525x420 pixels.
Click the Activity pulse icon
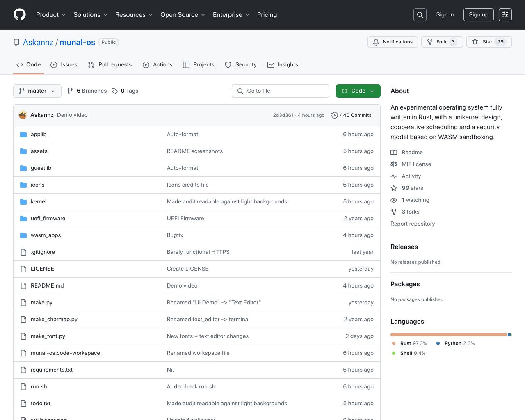(394, 176)
